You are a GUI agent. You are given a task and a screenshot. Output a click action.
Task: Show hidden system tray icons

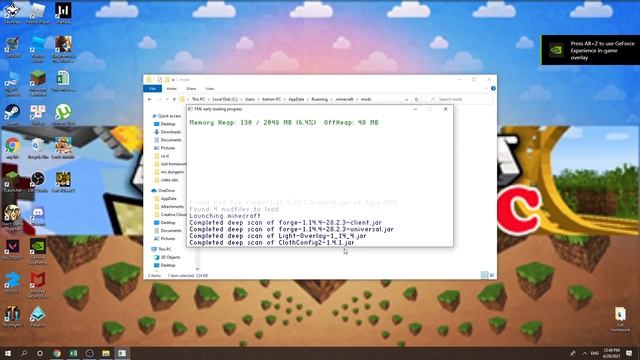(x=585, y=353)
